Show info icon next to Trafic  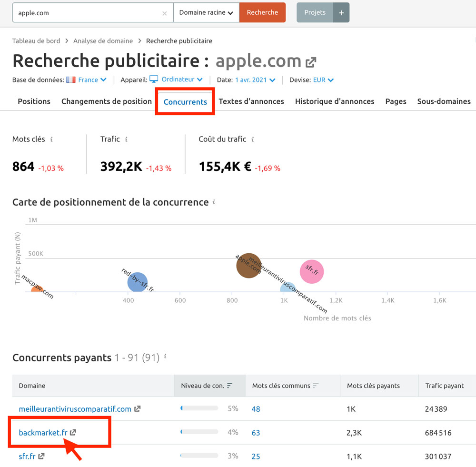(126, 139)
